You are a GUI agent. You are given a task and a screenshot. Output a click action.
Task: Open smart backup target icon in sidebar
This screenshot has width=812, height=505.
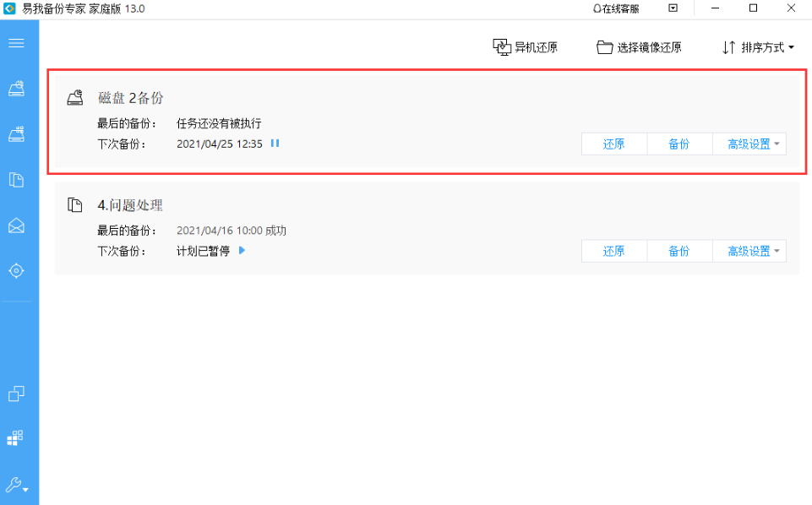16,270
